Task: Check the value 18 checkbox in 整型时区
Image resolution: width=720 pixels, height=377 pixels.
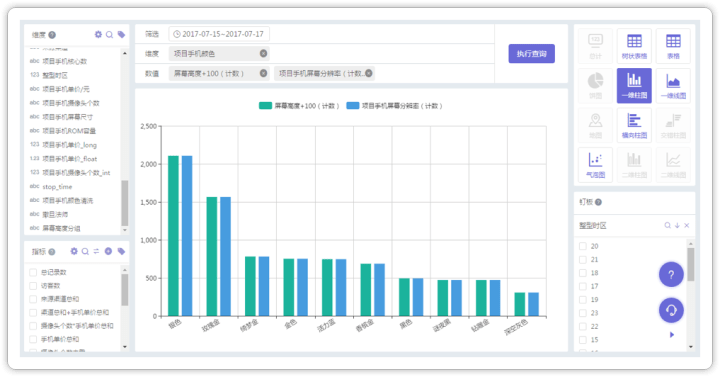Action: (583, 273)
